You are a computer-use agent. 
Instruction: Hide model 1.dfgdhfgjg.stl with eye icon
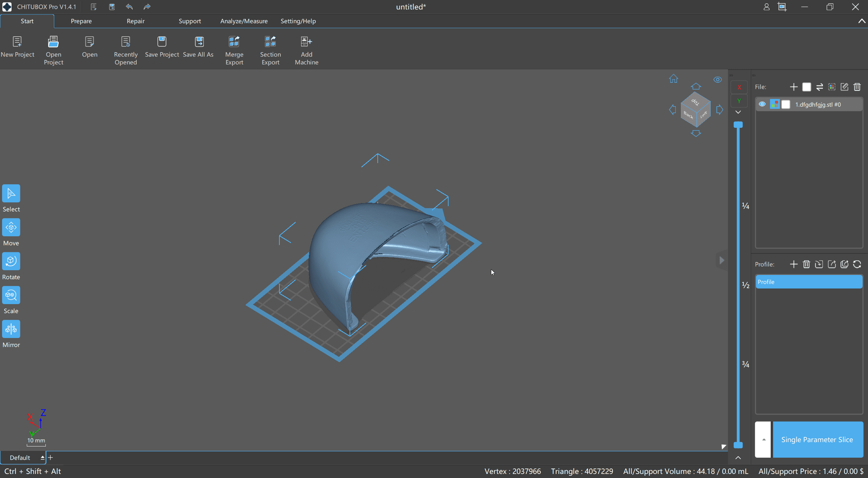point(762,104)
